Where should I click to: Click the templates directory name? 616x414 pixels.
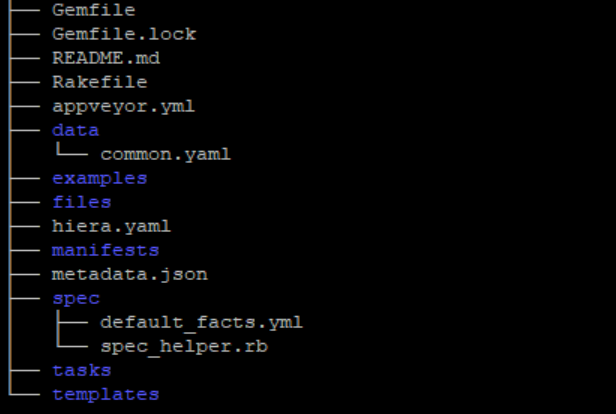[x=106, y=395]
